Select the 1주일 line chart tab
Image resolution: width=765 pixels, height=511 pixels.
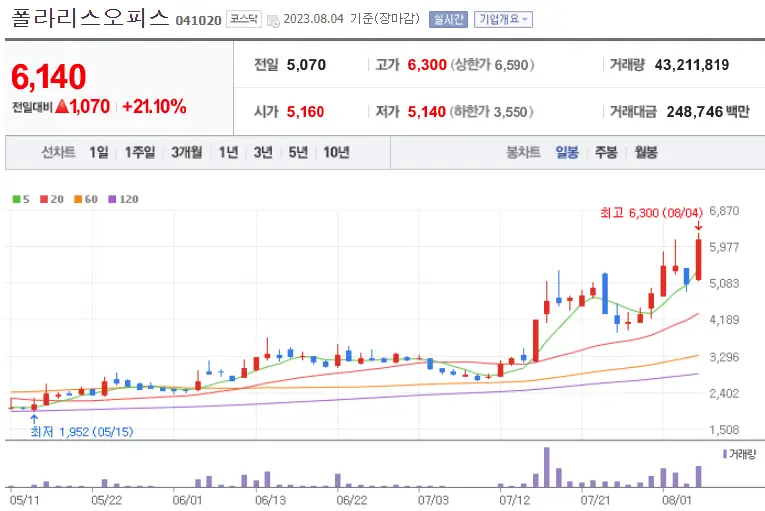pos(140,152)
